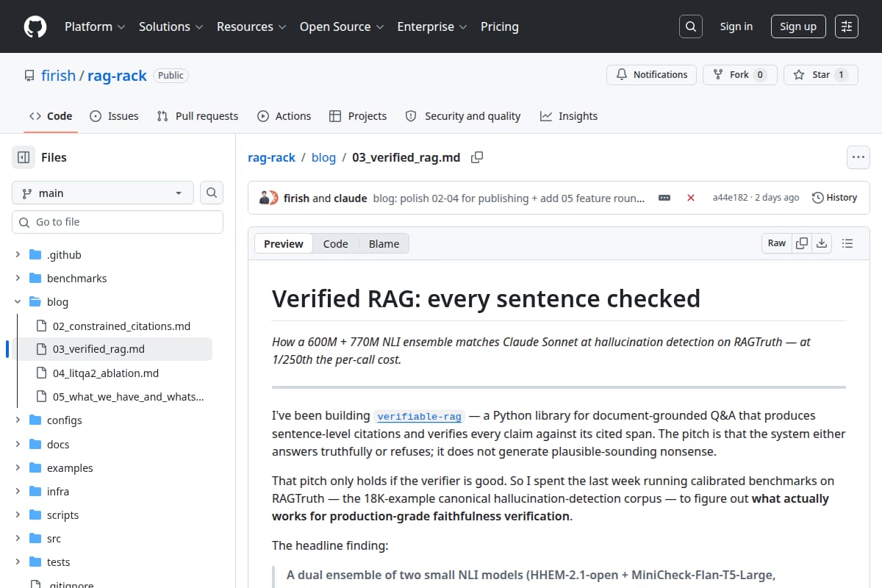882x588 pixels.
Task: Open the Projects tab
Action: pos(358,116)
